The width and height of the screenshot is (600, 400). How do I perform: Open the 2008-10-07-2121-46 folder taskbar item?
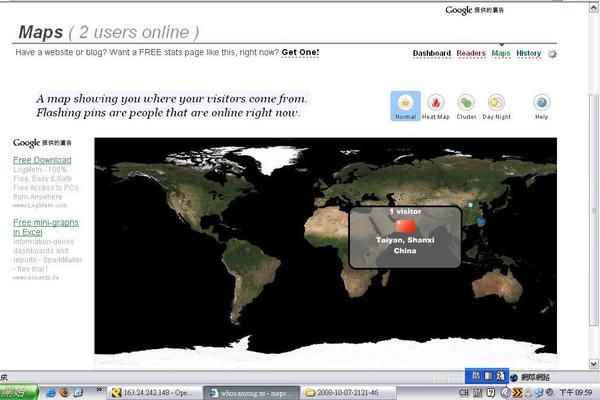(x=348, y=393)
